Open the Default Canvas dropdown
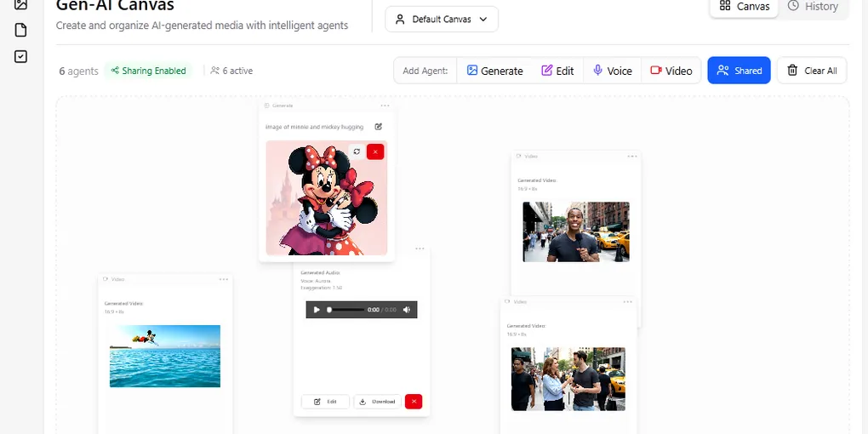Viewport: 868px width, 434px height. coord(441,20)
